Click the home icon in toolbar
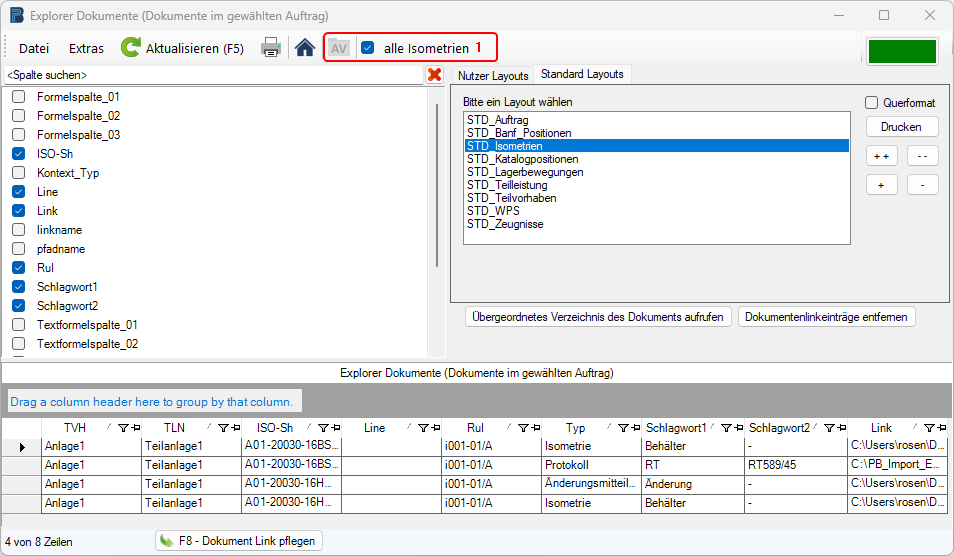The width and height of the screenshot is (954, 556). [x=305, y=48]
